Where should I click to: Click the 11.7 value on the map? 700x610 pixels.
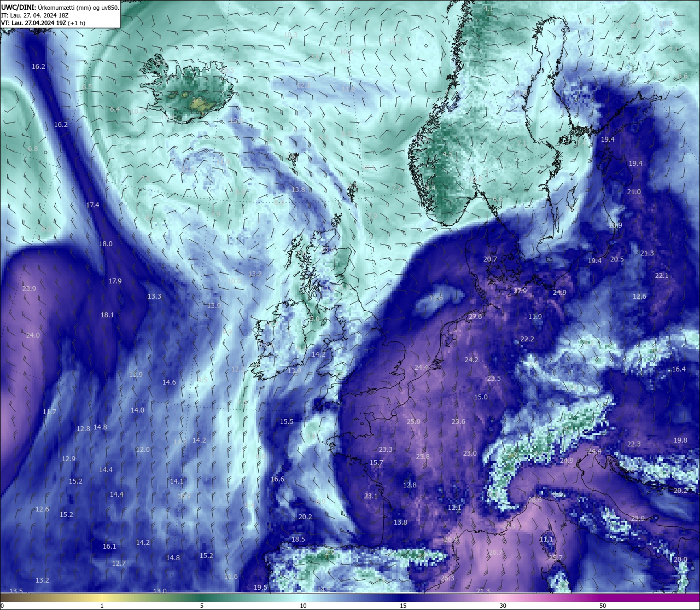[x=49, y=412]
